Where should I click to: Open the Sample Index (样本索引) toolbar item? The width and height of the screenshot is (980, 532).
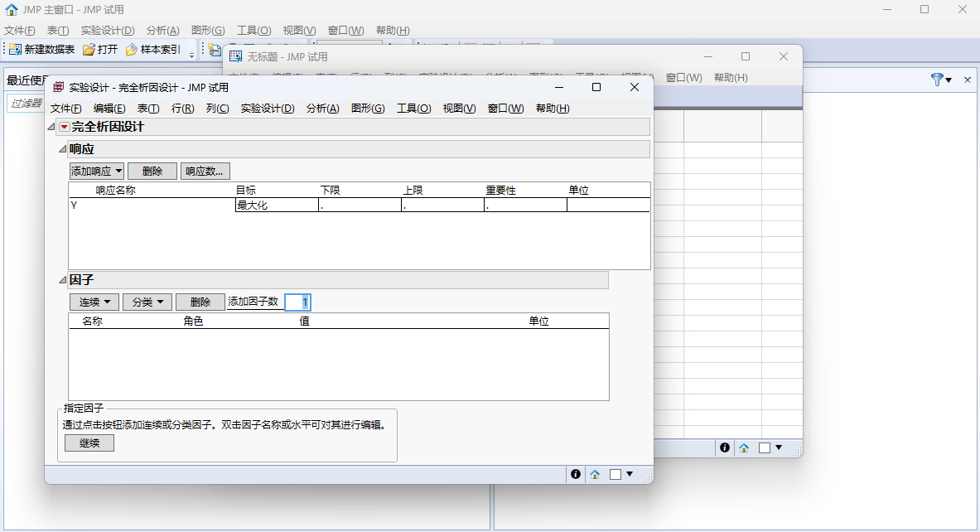[x=132, y=50]
